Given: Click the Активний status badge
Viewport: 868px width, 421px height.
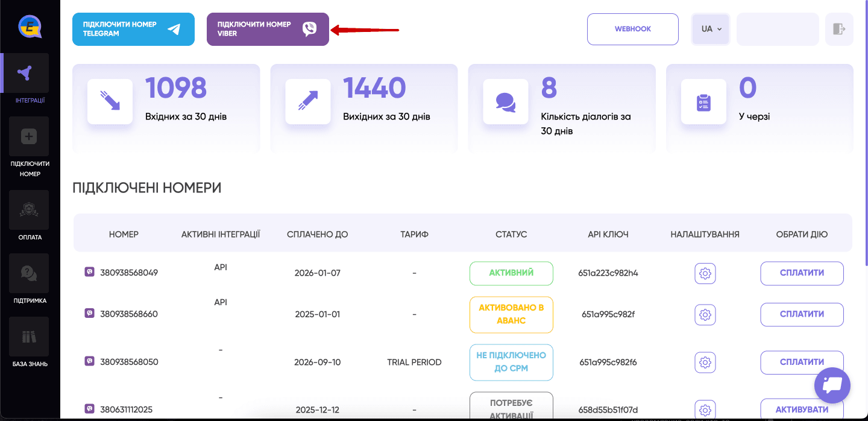Looking at the screenshot, I should (511, 273).
